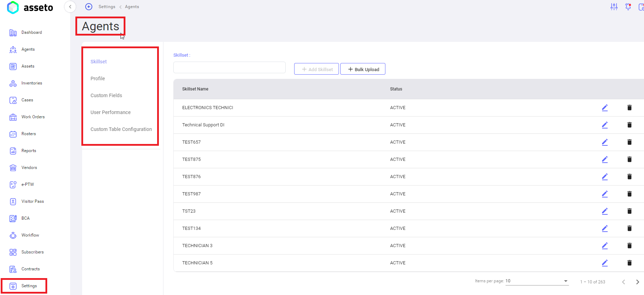The width and height of the screenshot is (644, 295).
Task: Delete the TECHNICIAN 3 skillset
Action: click(x=629, y=246)
